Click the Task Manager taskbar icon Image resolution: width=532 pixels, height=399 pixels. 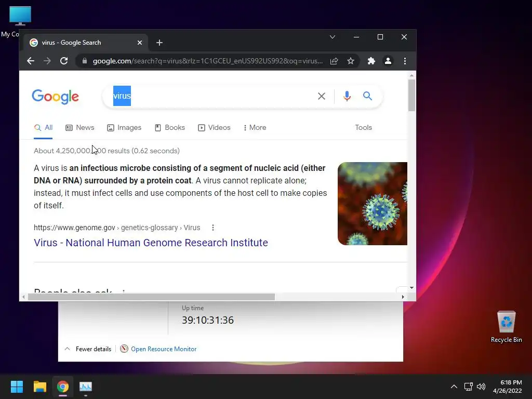point(86,387)
